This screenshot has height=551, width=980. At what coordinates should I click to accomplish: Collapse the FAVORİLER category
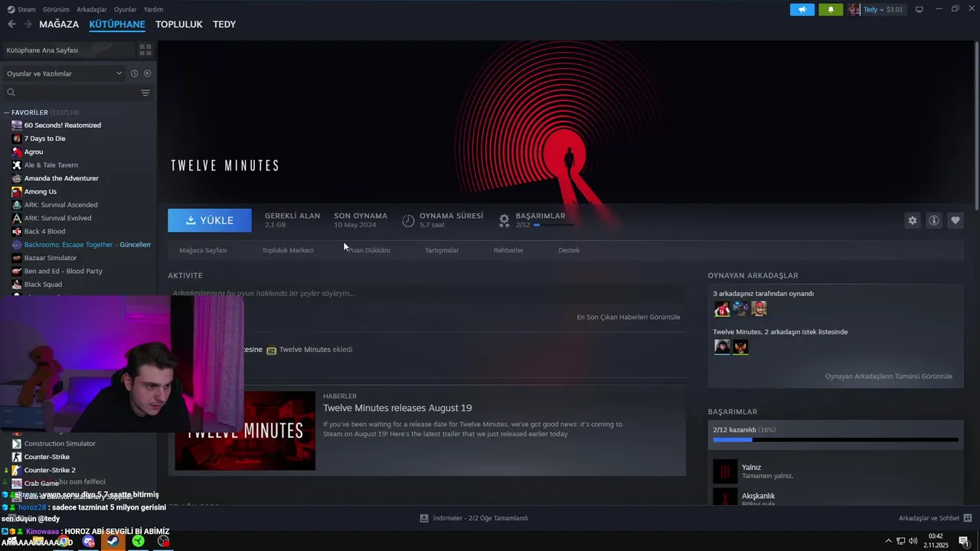6,112
